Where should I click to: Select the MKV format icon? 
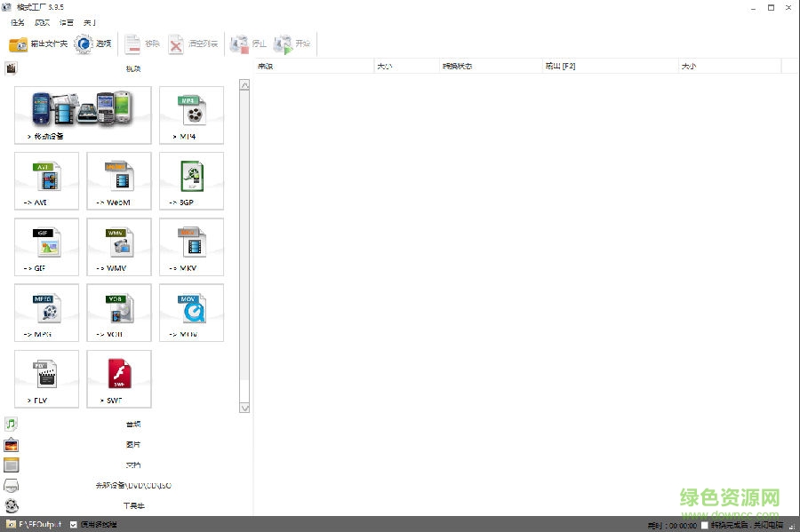click(x=191, y=246)
